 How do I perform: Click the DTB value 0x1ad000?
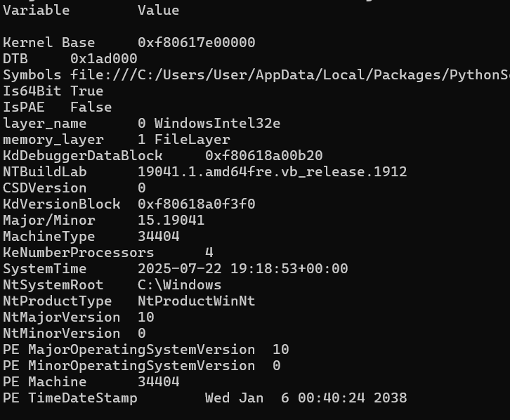pyautogui.click(x=104, y=59)
